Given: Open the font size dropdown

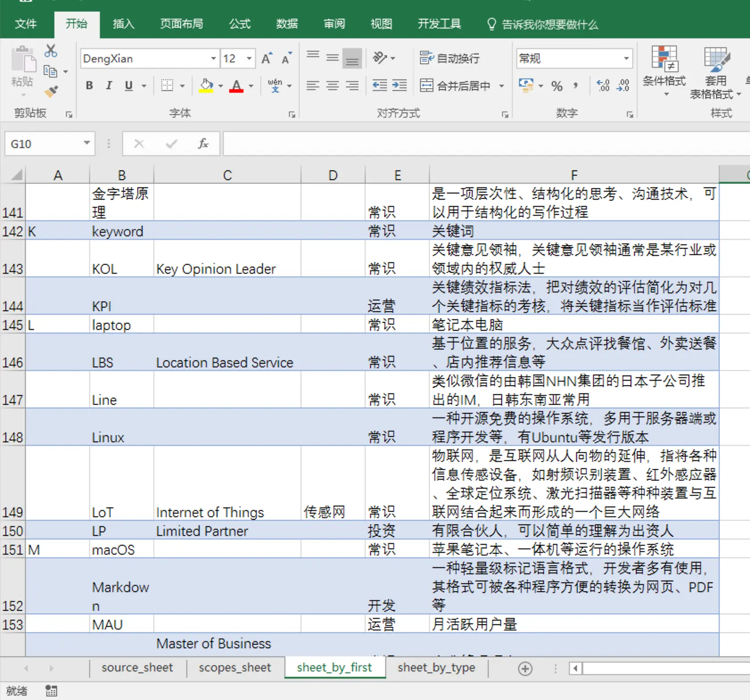Looking at the screenshot, I should pyautogui.click(x=249, y=58).
